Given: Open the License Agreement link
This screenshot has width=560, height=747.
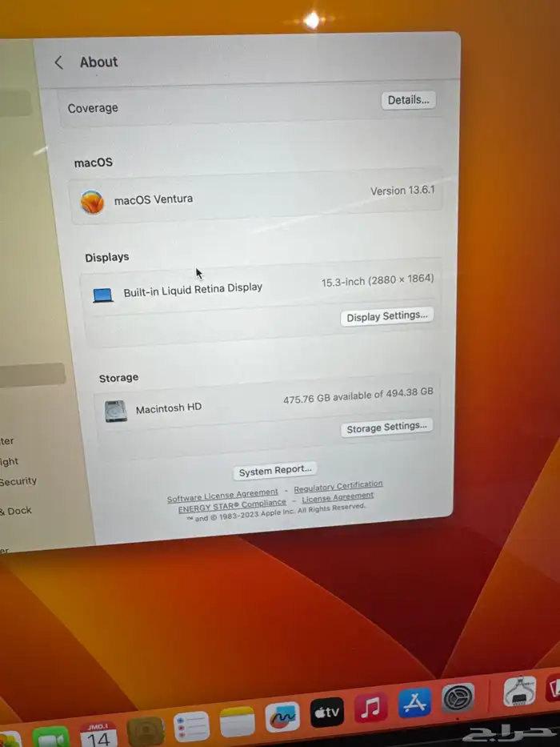Looking at the screenshot, I should pos(338,498).
